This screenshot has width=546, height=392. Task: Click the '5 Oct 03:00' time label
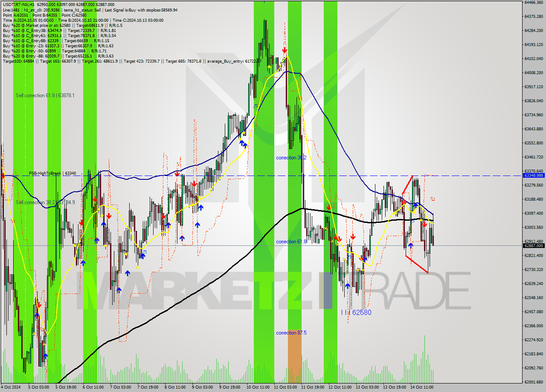click(x=38, y=387)
